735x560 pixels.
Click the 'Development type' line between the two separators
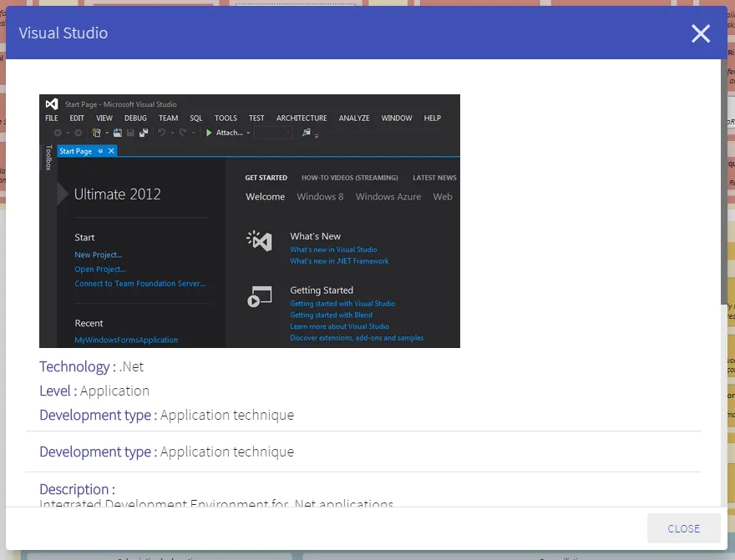(x=166, y=452)
